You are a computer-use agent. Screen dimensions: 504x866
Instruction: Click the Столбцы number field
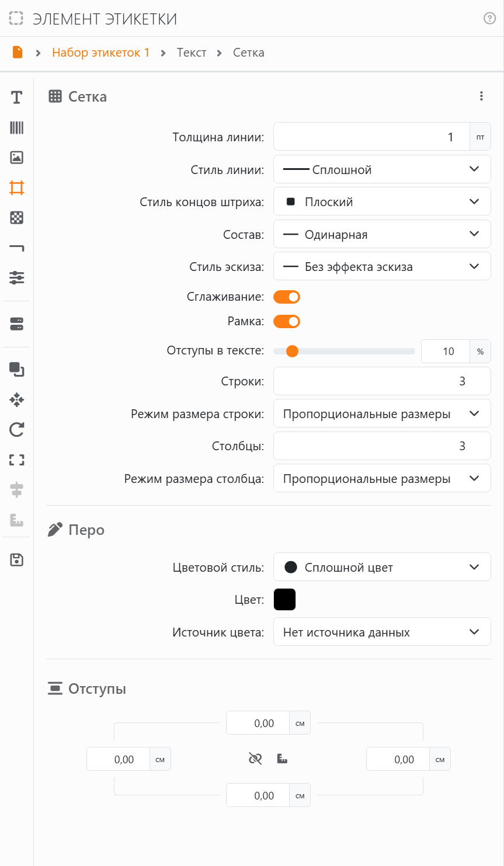coord(382,446)
